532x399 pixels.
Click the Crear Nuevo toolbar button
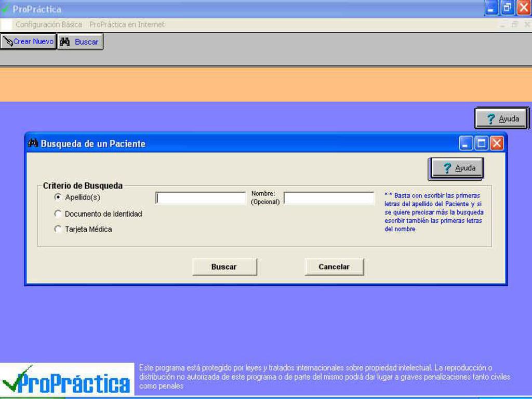[x=28, y=42]
